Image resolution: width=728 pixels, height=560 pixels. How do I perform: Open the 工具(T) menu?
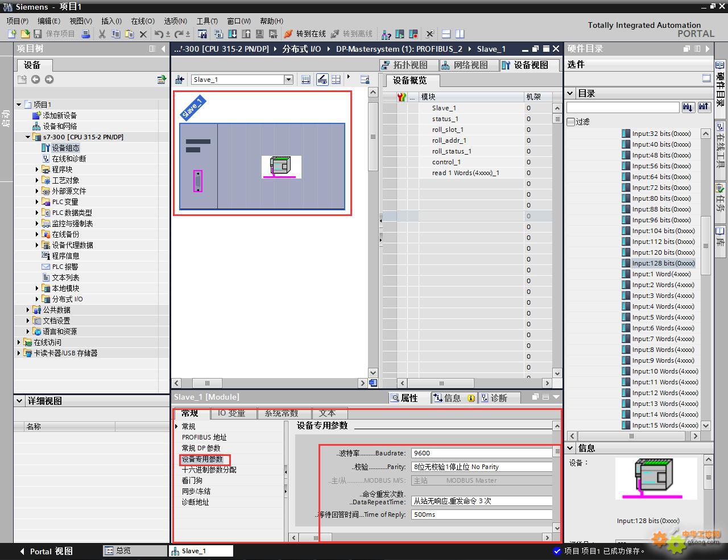point(208,21)
